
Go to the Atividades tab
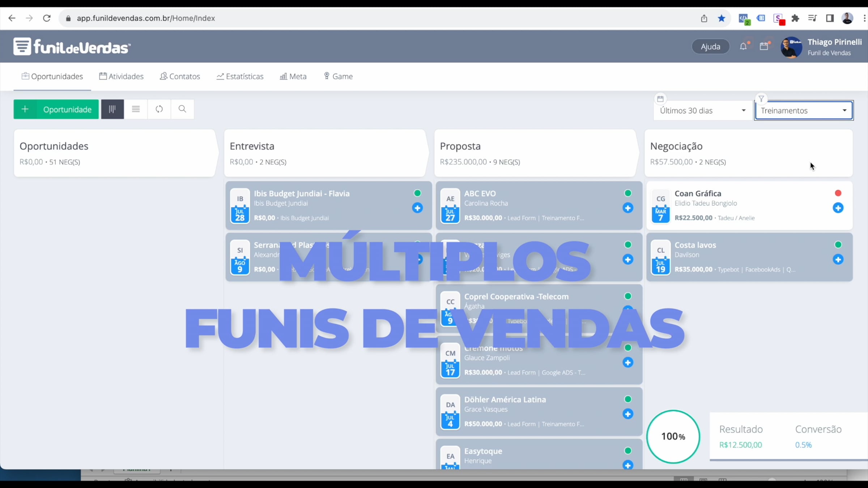point(122,76)
